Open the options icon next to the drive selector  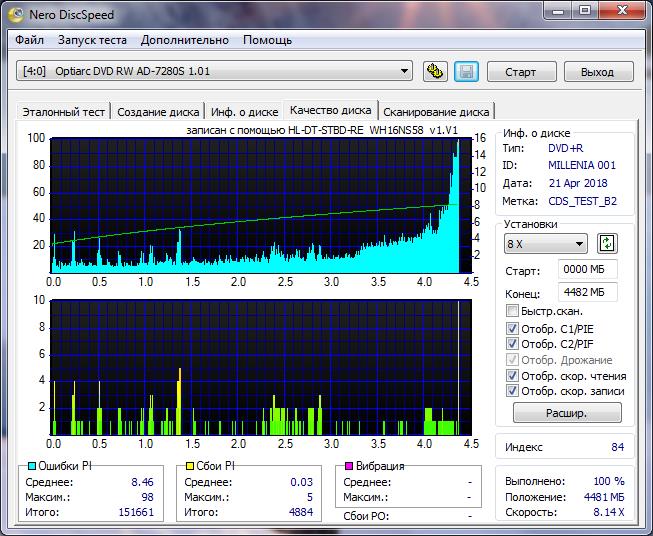[x=435, y=72]
